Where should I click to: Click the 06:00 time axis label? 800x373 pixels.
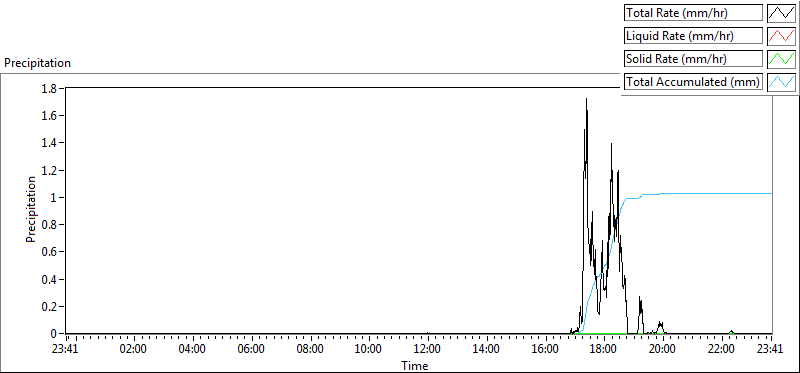click(252, 350)
